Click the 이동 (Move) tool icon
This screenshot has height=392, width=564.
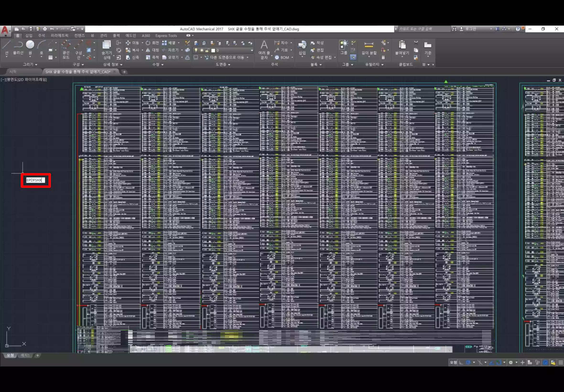click(128, 43)
